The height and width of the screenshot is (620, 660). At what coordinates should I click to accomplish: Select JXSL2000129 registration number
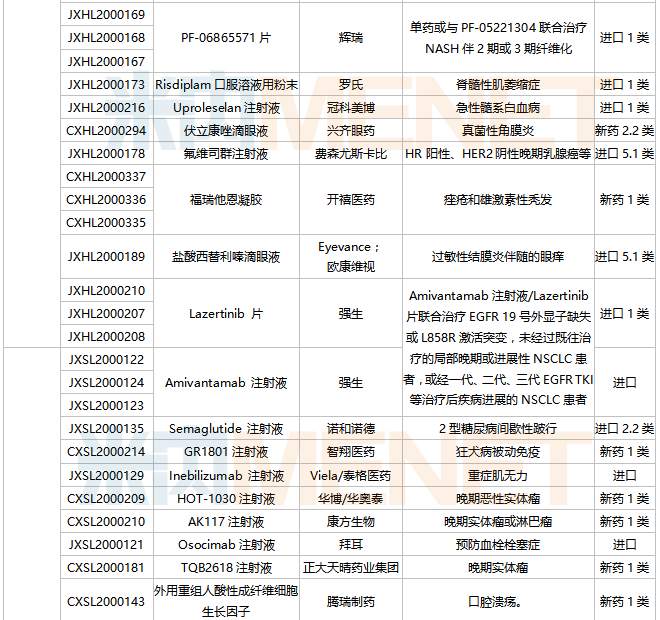pos(106,476)
